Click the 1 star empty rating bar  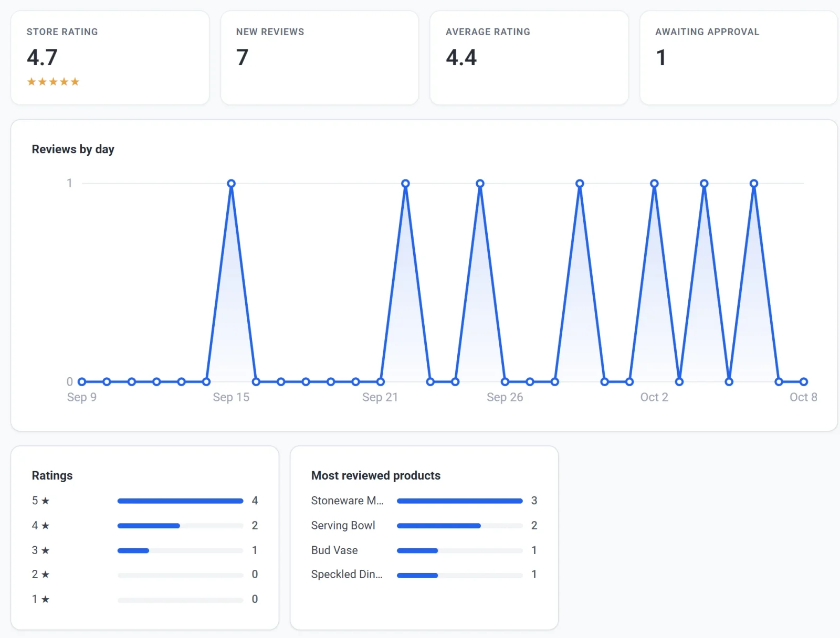pos(180,600)
